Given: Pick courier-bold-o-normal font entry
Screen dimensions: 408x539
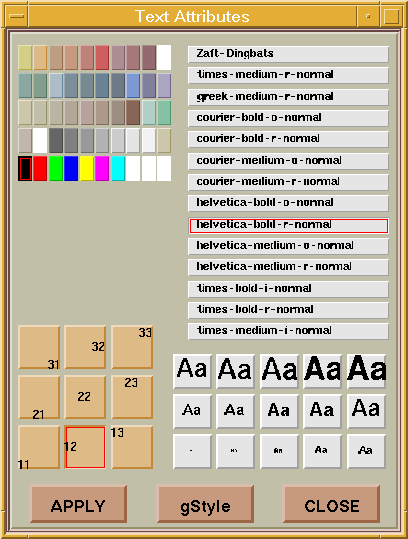Looking at the screenshot, I should [288, 118].
